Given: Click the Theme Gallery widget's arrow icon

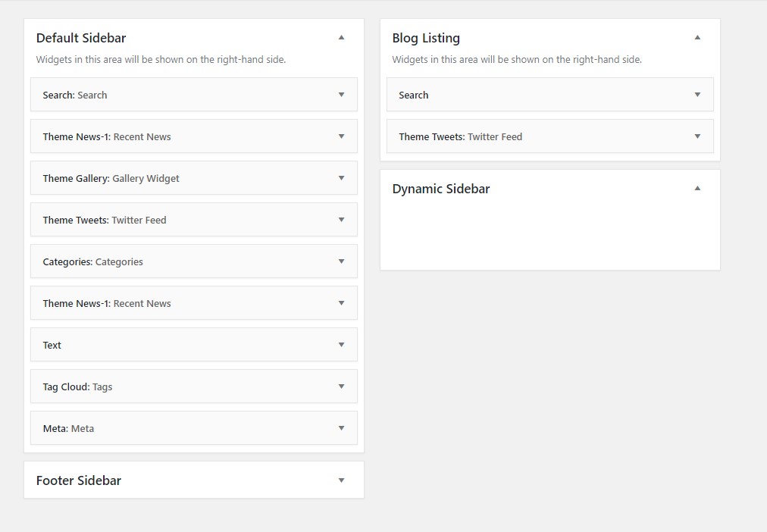Looking at the screenshot, I should [x=341, y=178].
